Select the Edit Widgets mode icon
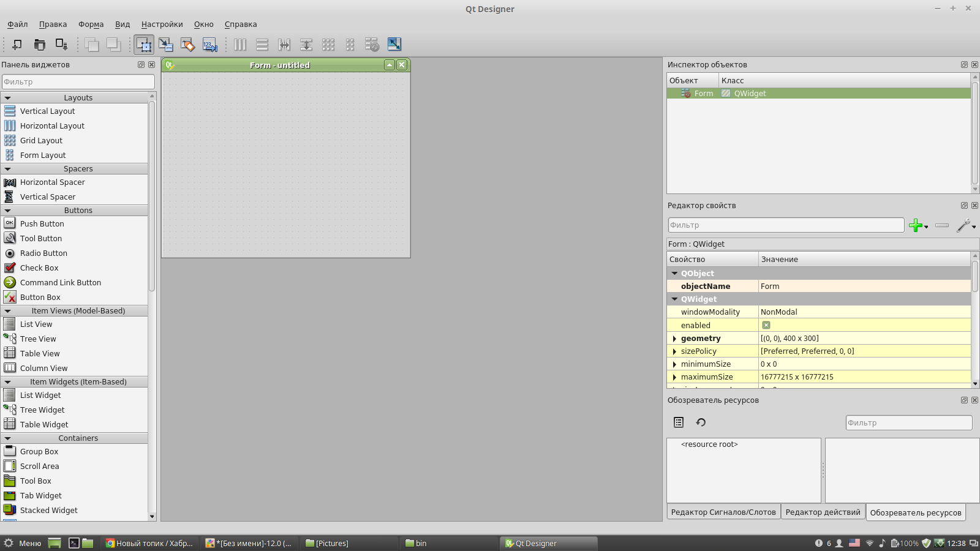This screenshot has height=551, width=980. coord(144,44)
